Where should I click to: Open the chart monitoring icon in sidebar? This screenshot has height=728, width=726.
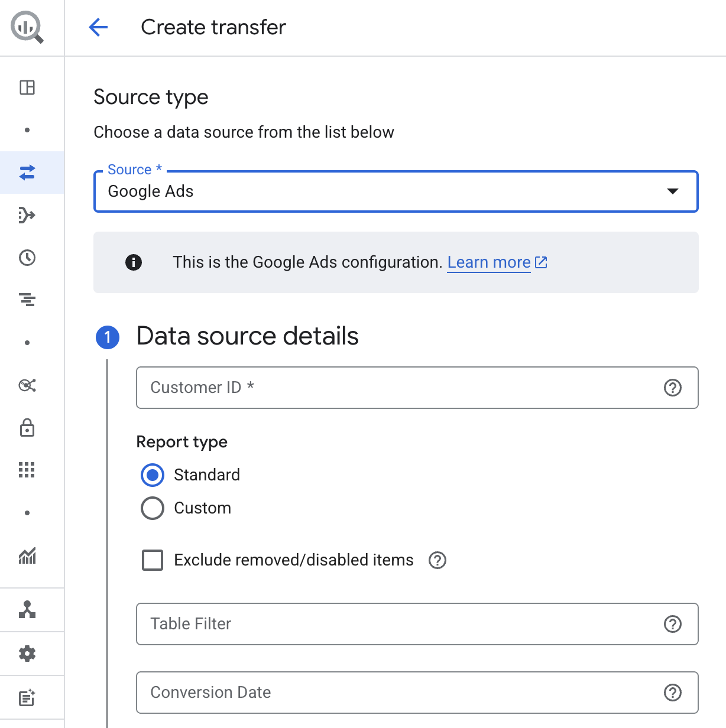(x=27, y=555)
